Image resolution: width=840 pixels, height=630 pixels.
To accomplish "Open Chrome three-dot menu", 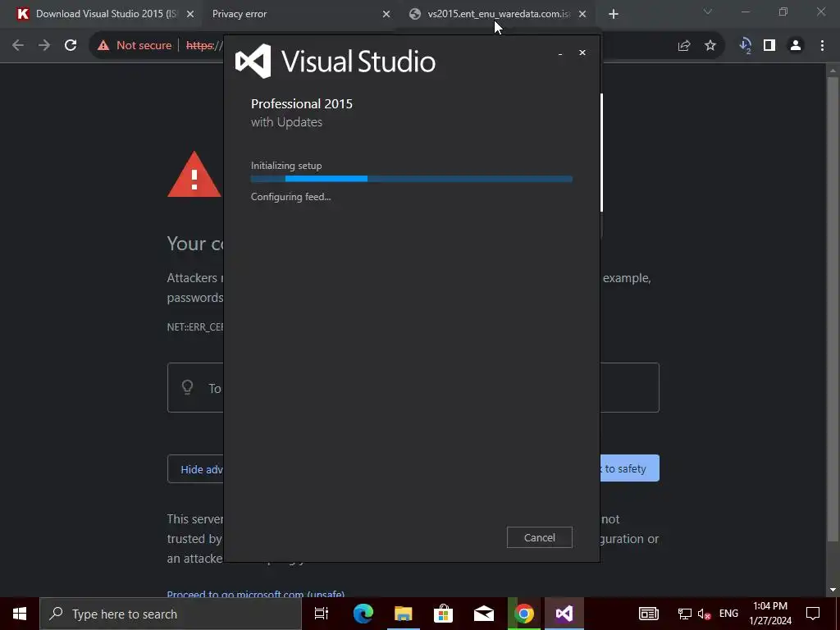I will pyautogui.click(x=822, y=46).
